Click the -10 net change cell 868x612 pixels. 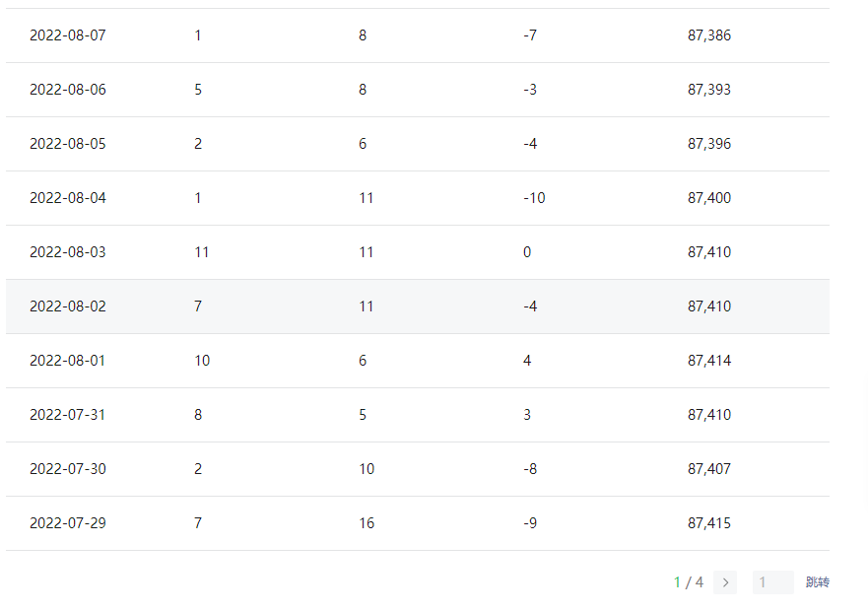[x=534, y=198]
